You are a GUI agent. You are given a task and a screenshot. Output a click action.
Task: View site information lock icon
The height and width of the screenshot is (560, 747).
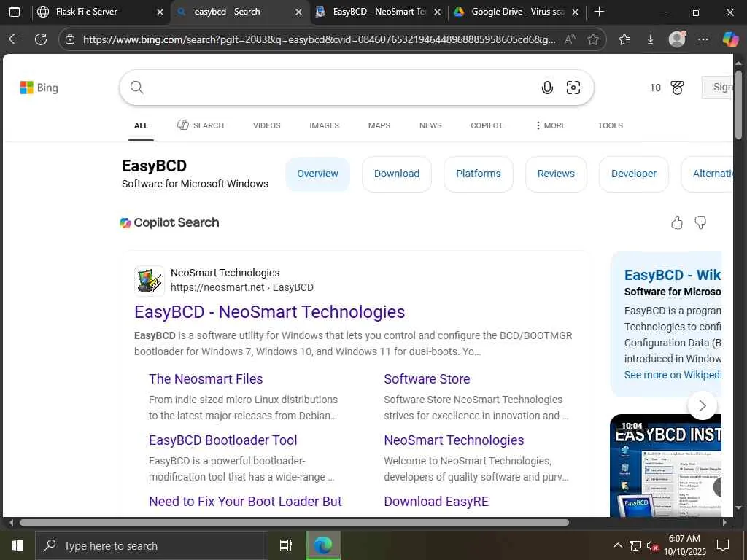(x=70, y=39)
